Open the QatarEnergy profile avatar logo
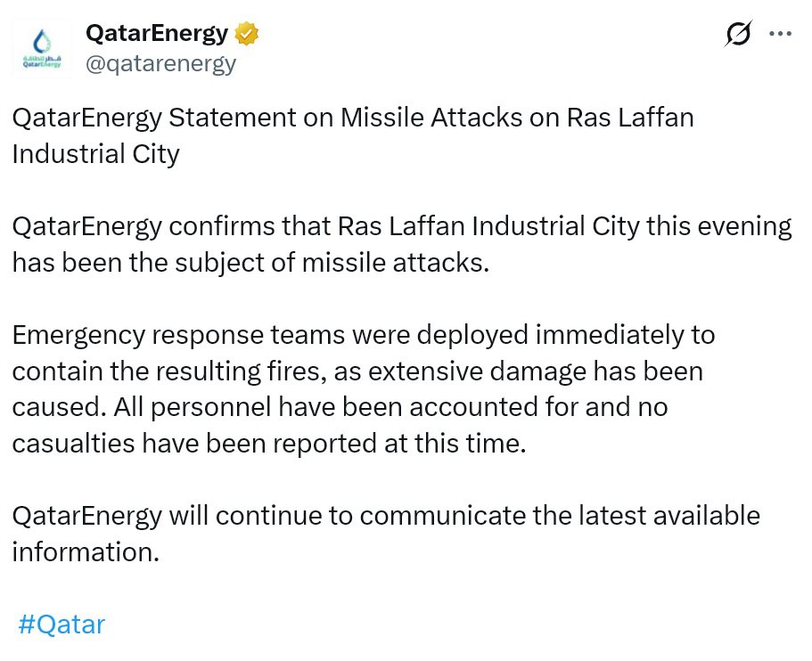Viewport: 812px width, 661px height. click(x=42, y=49)
